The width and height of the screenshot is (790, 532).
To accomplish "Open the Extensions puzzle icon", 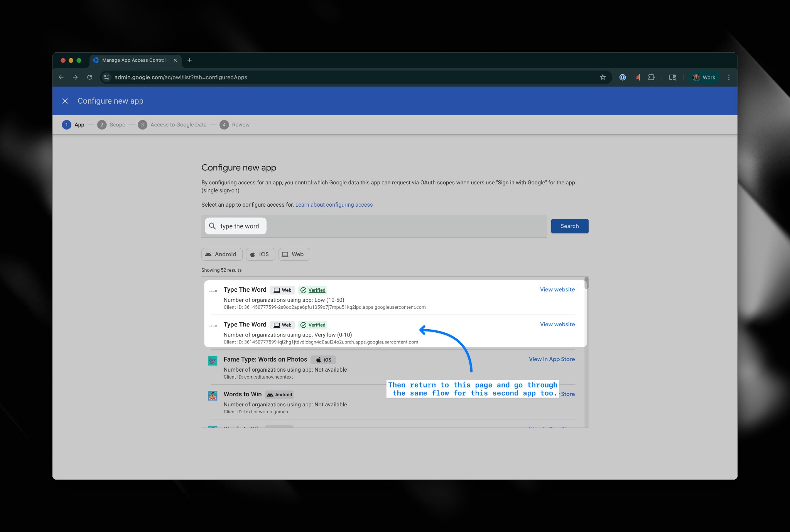I will click(x=652, y=77).
